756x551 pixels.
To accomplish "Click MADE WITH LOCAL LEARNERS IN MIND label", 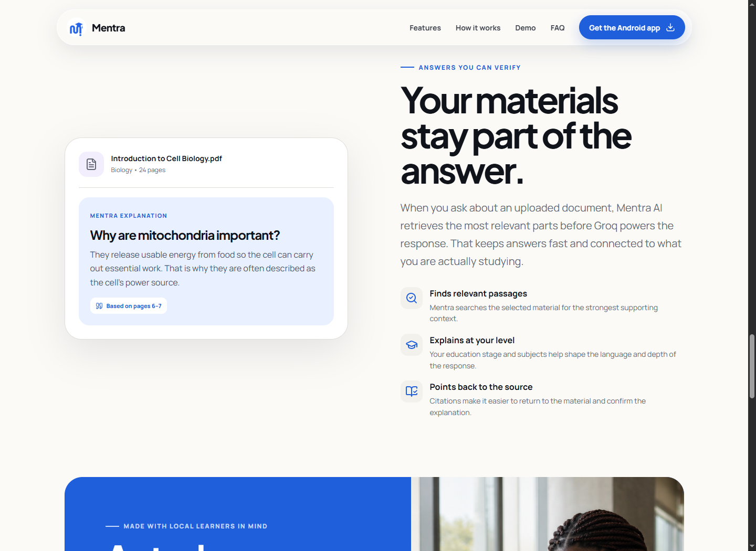I will coord(195,526).
